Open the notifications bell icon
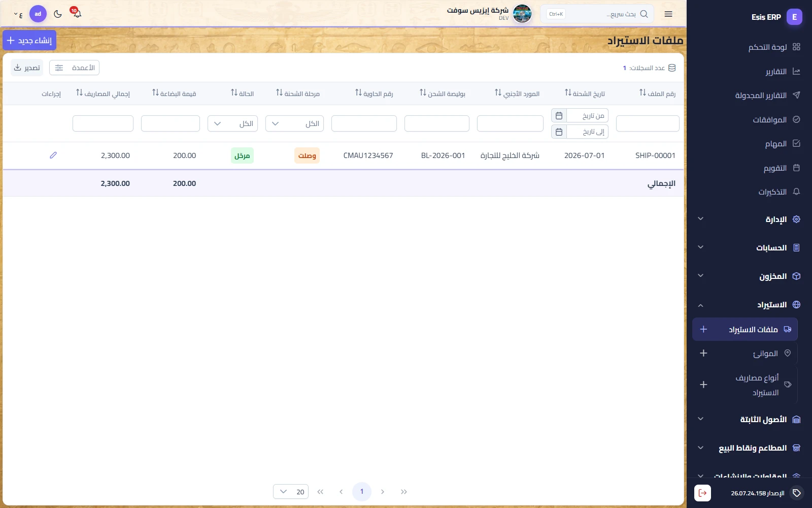 click(77, 14)
